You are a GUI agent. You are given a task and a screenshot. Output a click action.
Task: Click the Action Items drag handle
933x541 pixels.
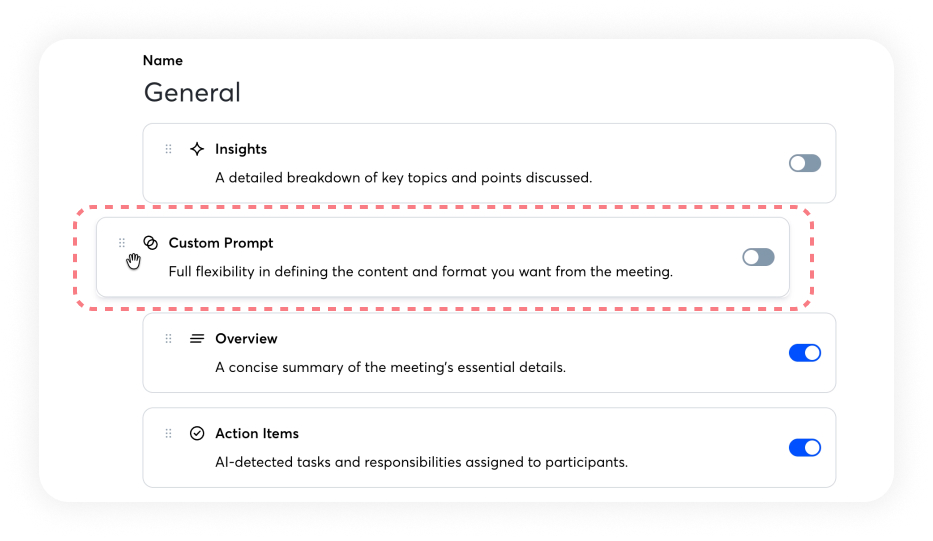click(x=168, y=434)
